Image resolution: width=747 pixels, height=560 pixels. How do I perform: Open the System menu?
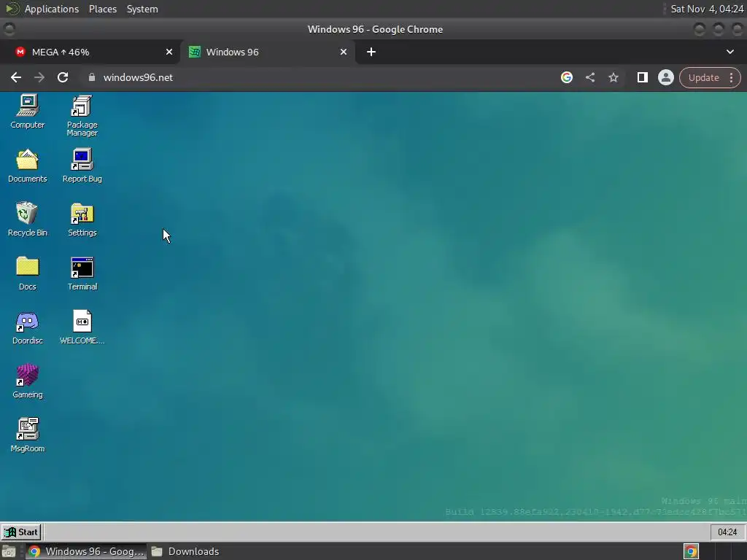142,9
